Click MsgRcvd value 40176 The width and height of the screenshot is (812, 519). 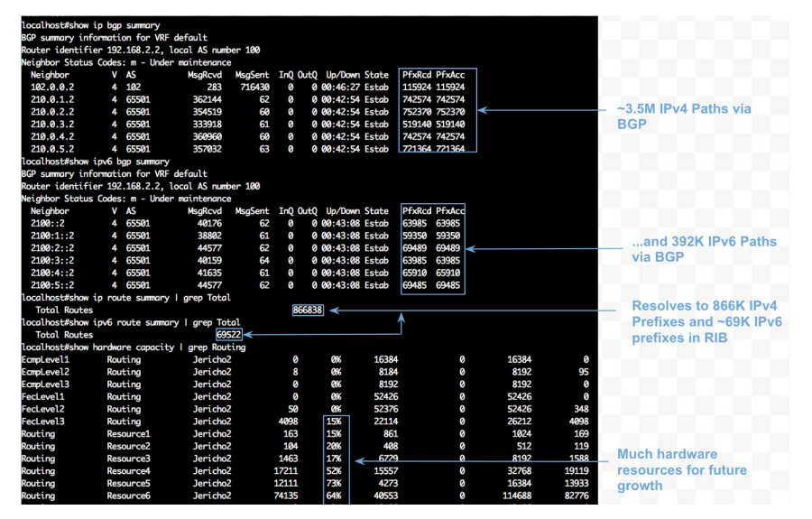tap(209, 223)
